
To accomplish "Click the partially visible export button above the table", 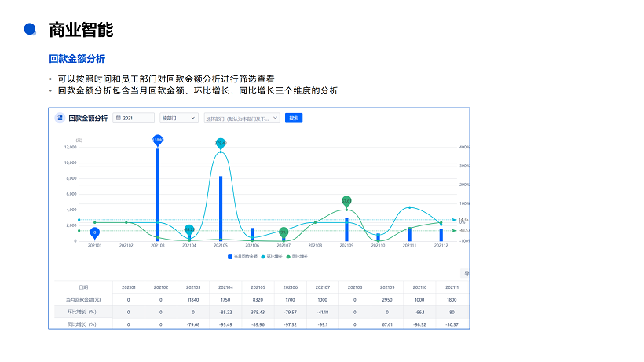I will click(x=465, y=273).
